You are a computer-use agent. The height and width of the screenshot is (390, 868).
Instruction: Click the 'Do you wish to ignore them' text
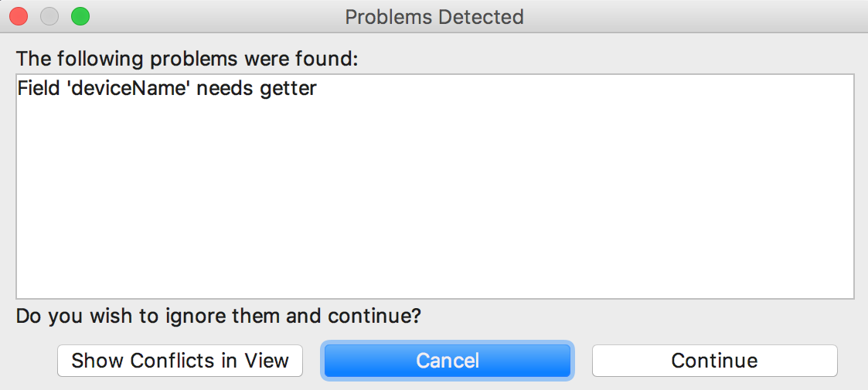[x=219, y=316]
